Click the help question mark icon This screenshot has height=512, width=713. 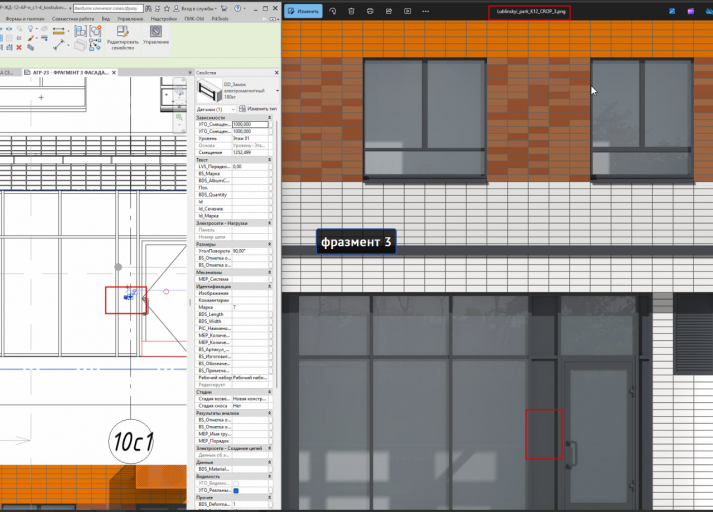237,9
